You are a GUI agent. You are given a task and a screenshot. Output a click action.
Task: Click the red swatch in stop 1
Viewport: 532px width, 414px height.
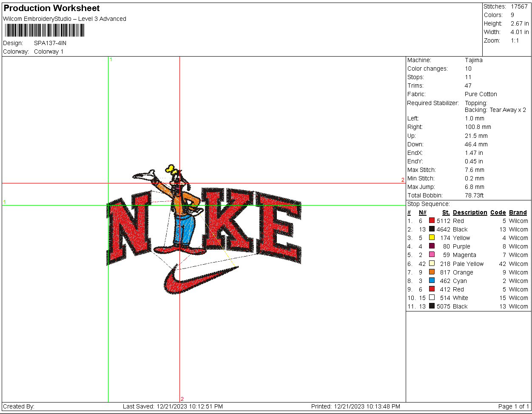coord(432,220)
